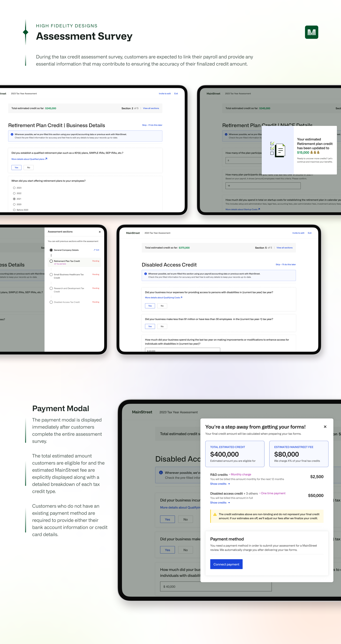The height and width of the screenshot is (644, 341).
Task: Click info icon in Retirement Plan notice
Action: click(12, 134)
